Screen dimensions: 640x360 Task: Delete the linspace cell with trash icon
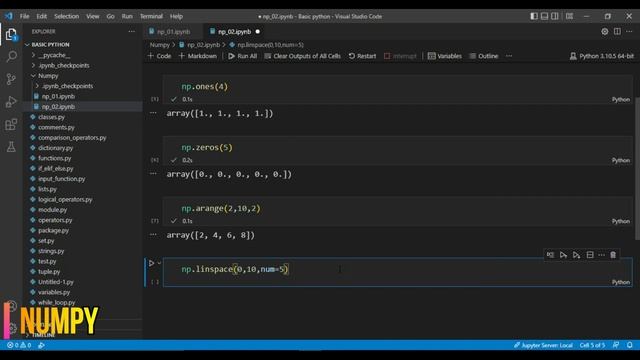point(613,255)
